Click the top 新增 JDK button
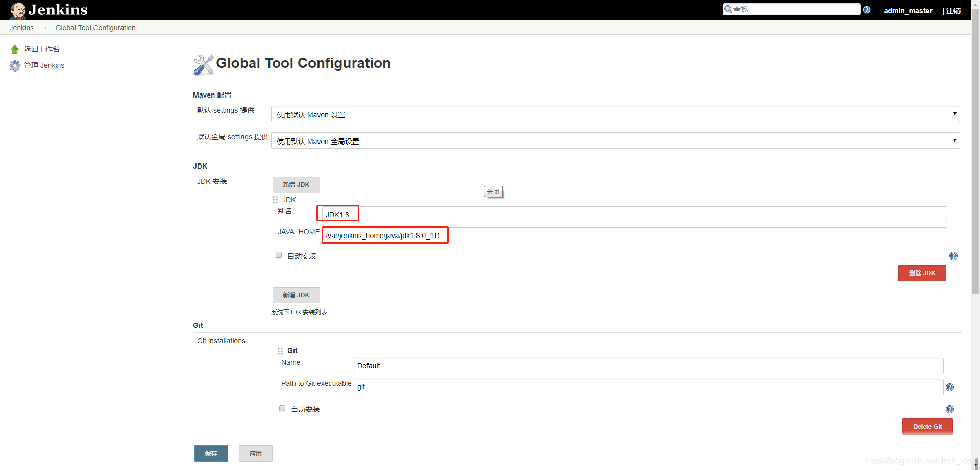 (296, 185)
